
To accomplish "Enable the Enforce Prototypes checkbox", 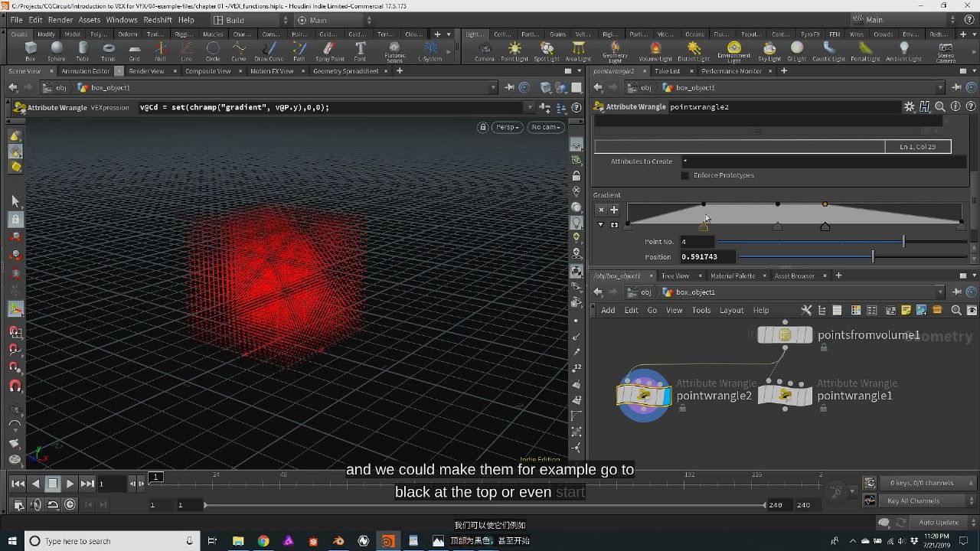I will pyautogui.click(x=685, y=175).
